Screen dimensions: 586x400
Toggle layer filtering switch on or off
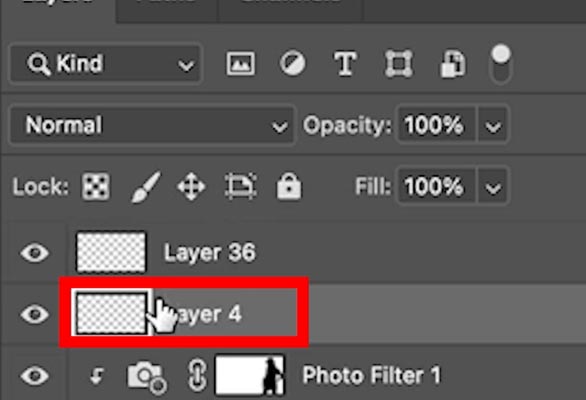point(500,64)
